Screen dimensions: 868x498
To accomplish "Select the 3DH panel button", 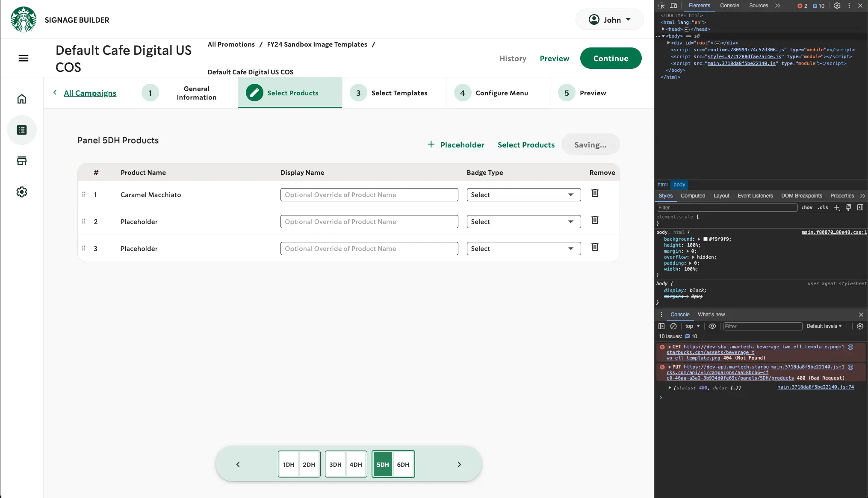I will pos(335,465).
